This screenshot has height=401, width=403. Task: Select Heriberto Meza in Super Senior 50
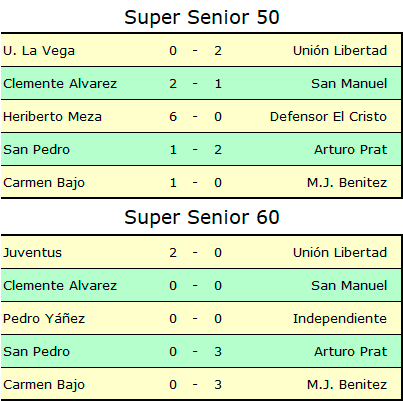52,117
